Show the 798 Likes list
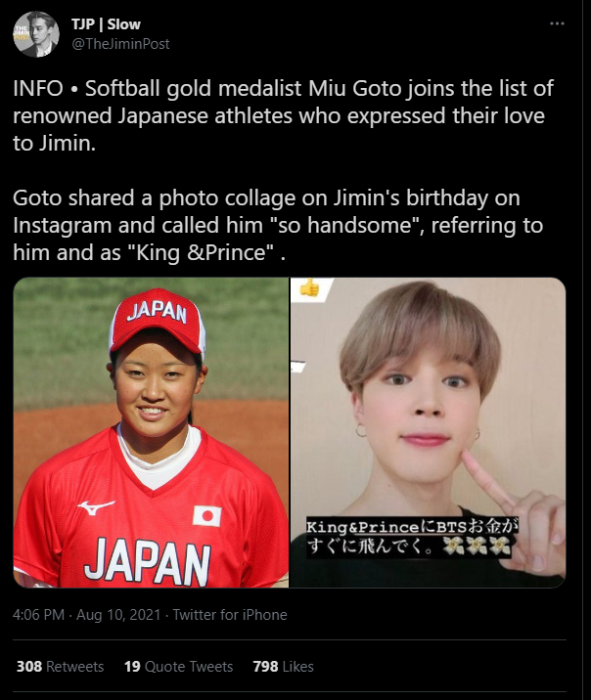The width and height of the screenshot is (591, 700). pos(283,667)
